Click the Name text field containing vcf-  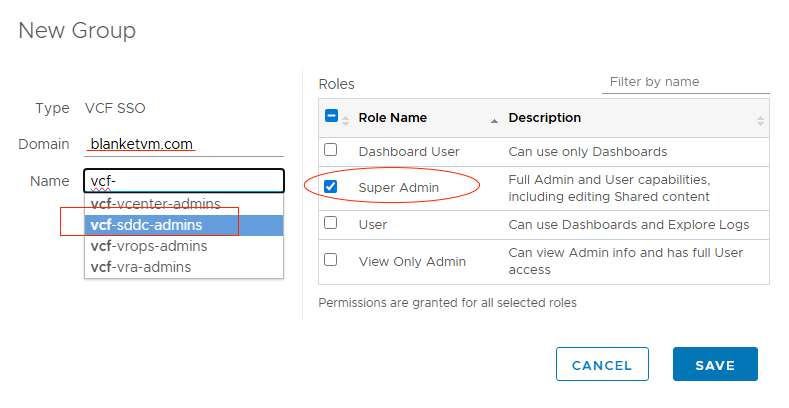coord(184,180)
